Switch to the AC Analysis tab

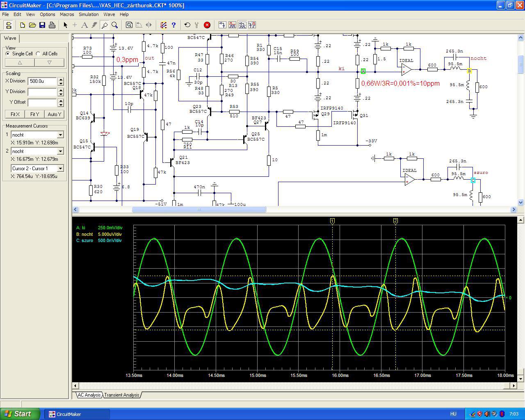pos(89,395)
